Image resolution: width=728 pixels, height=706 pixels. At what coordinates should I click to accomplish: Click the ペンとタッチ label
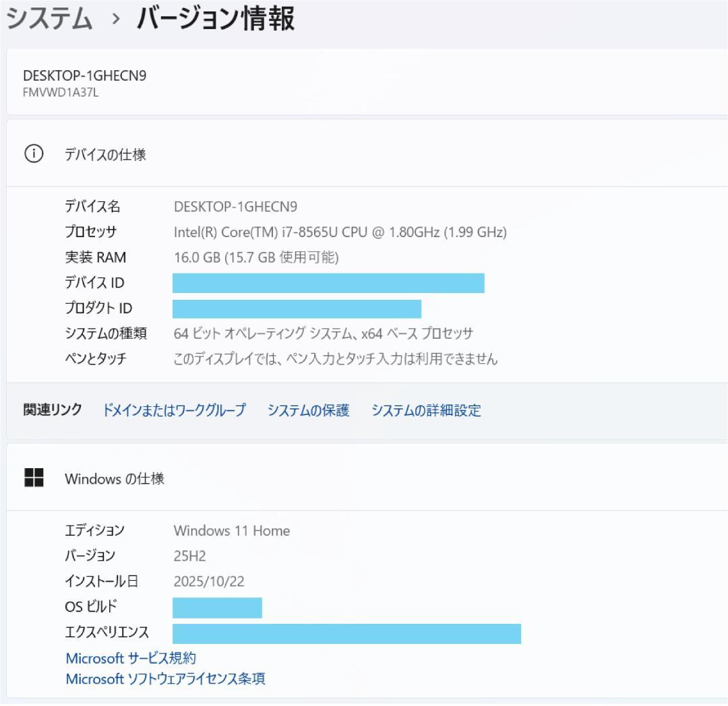coord(96,358)
